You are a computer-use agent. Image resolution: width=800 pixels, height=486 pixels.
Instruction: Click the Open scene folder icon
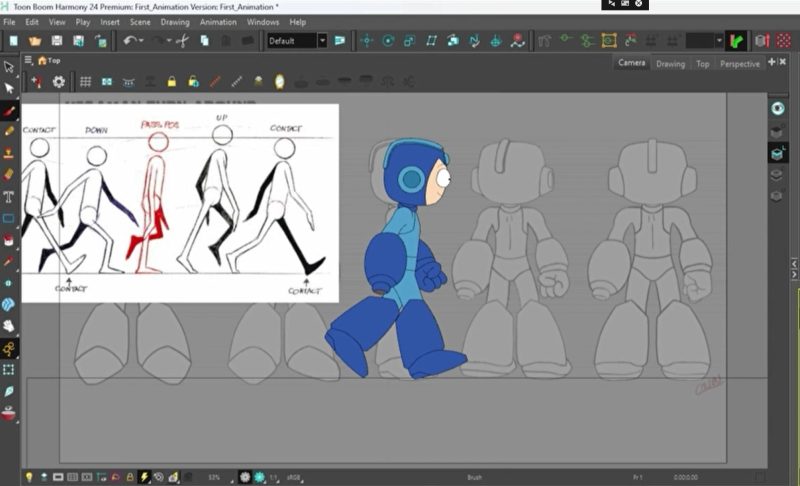tap(35, 41)
